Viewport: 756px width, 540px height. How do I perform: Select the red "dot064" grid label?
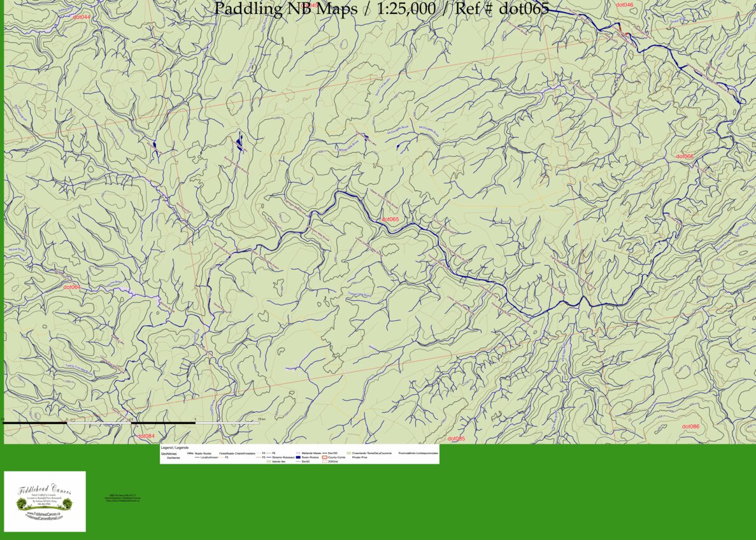[72, 287]
